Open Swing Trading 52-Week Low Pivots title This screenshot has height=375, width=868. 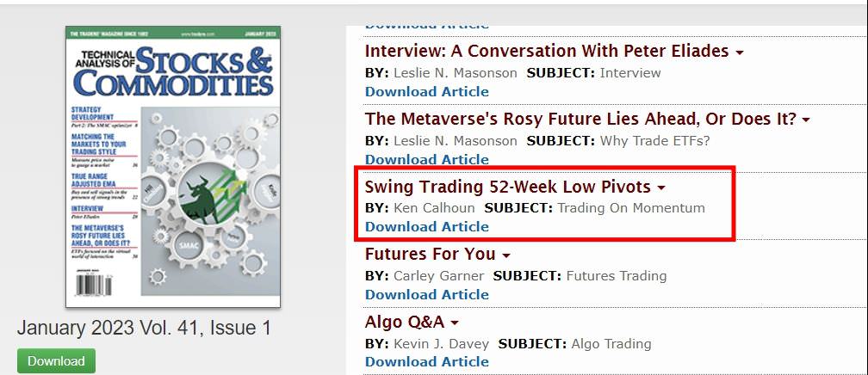click(508, 187)
